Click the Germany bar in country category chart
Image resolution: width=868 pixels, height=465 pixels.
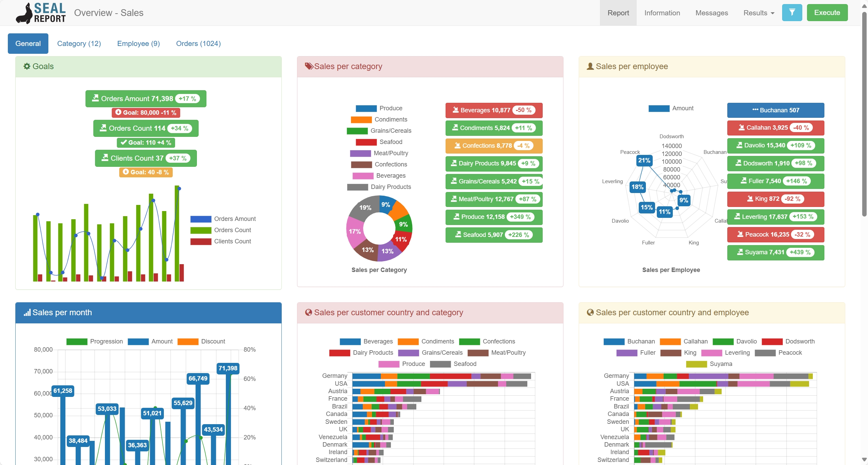point(441,376)
